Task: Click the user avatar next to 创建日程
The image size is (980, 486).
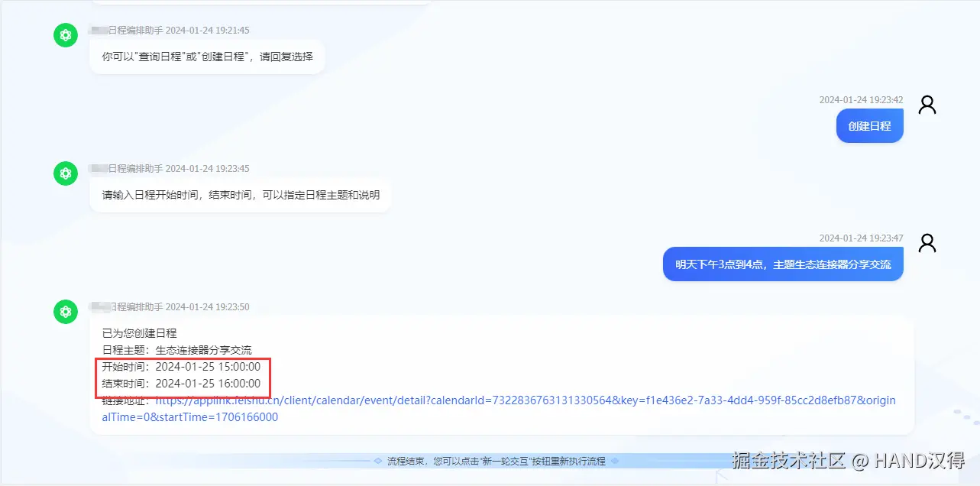Action: pos(927,105)
